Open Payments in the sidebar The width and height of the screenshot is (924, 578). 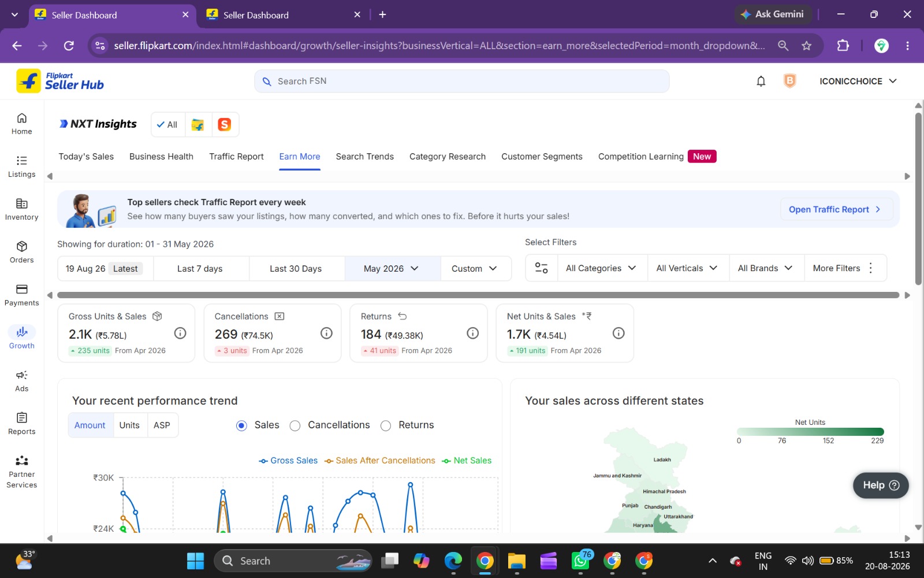coord(21,295)
